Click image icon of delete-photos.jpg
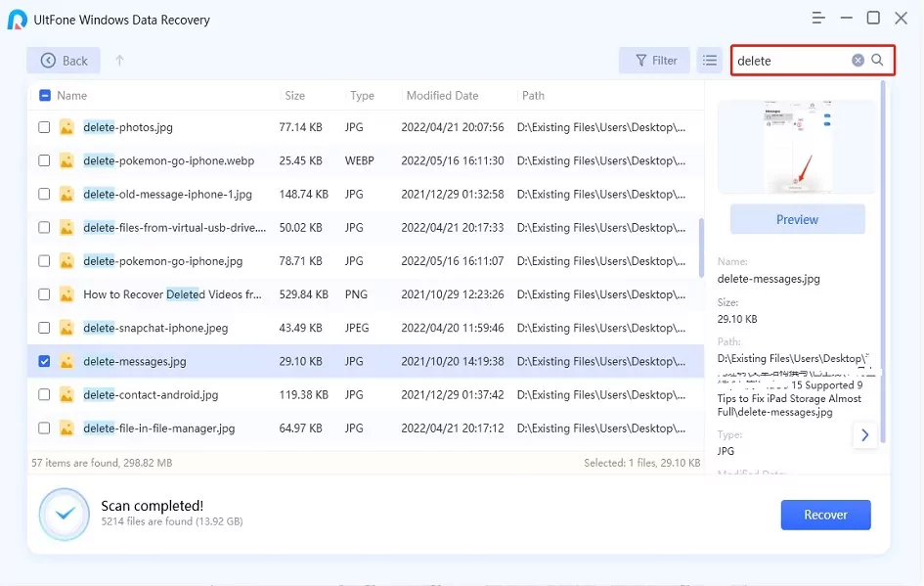This screenshot has width=924, height=586. click(66, 127)
